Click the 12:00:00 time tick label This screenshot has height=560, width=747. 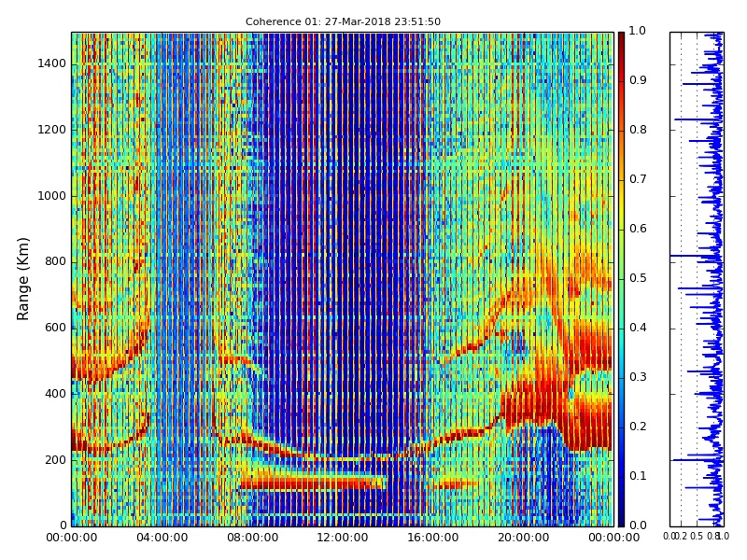[343, 539]
